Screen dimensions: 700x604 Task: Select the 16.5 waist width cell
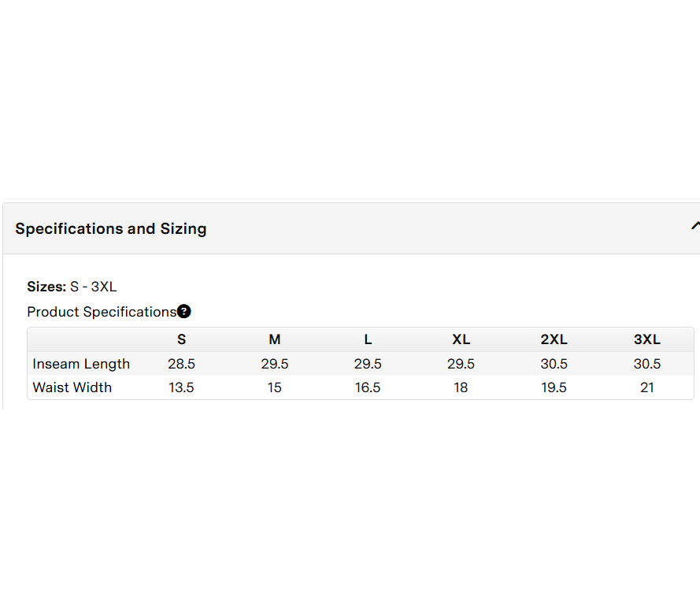pyautogui.click(x=368, y=387)
